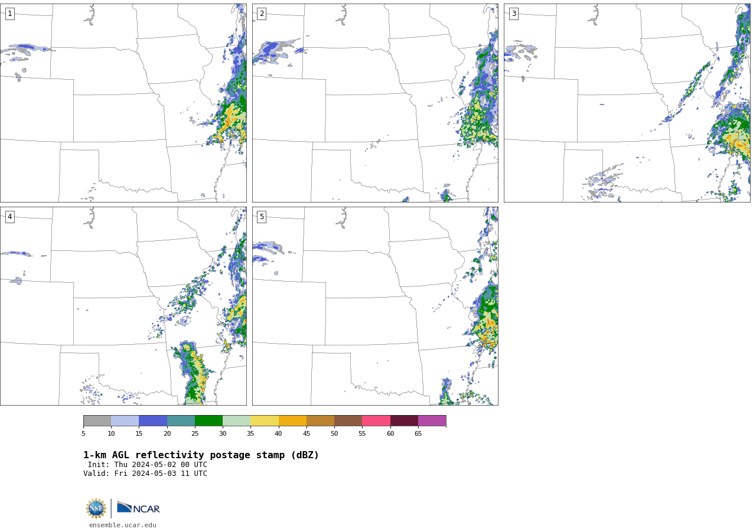The height and width of the screenshot is (532, 756).
Task: Click the 35 tick label on colorbar
Action: (250, 434)
